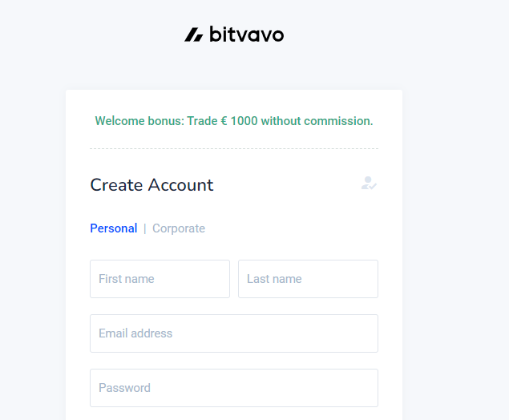This screenshot has width=509, height=420.
Task: Select the Personal account tab
Action: click(114, 228)
